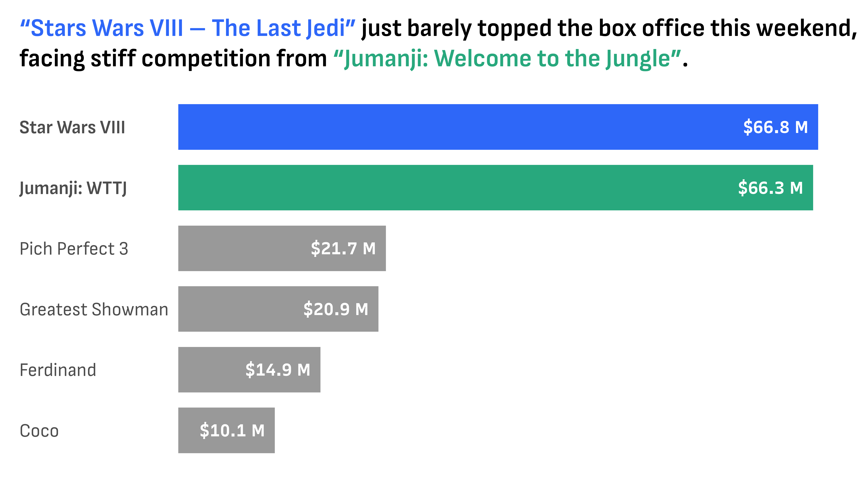Viewport: 868px width, 486px height.
Task: Click the gray Coco bar
Action: coord(189,430)
